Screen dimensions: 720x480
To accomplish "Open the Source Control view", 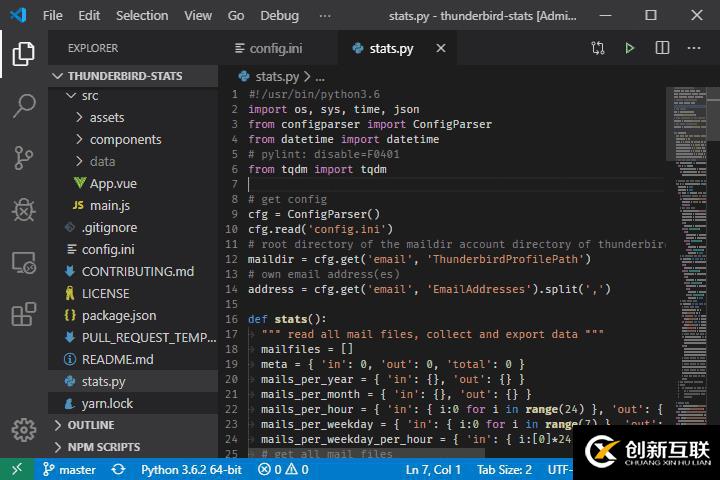I will tap(23, 158).
